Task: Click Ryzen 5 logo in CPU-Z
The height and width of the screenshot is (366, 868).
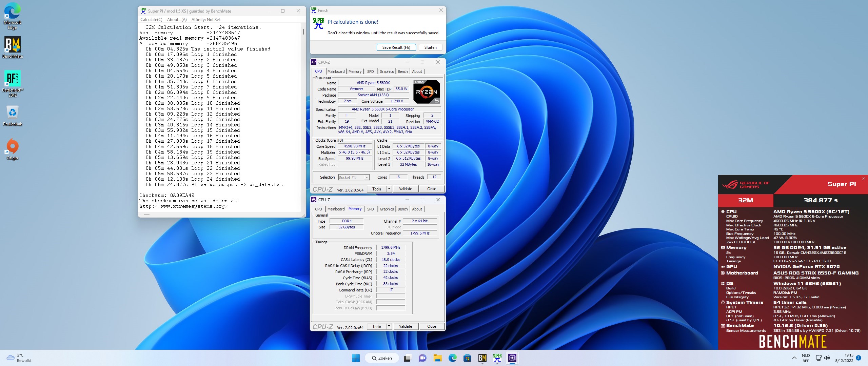Action: tap(427, 91)
